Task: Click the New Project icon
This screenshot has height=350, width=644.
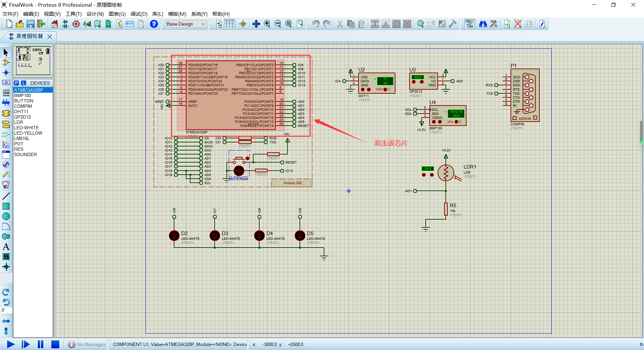Action: tap(9, 24)
